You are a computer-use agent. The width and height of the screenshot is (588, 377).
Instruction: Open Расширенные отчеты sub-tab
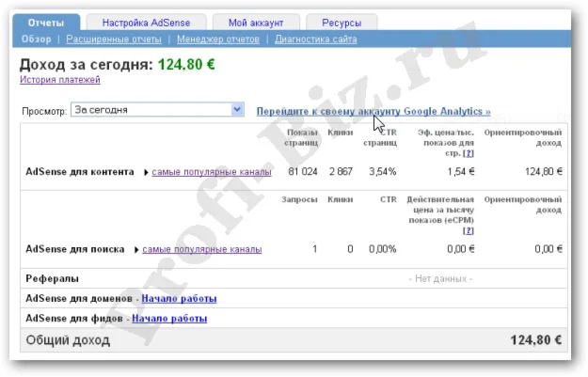click(x=114, y=39)
